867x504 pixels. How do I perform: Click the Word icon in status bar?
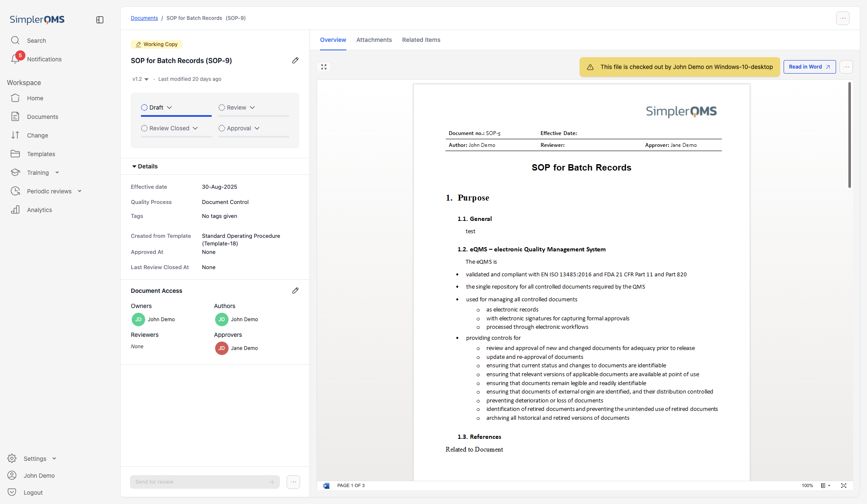[x=326, y=485]
